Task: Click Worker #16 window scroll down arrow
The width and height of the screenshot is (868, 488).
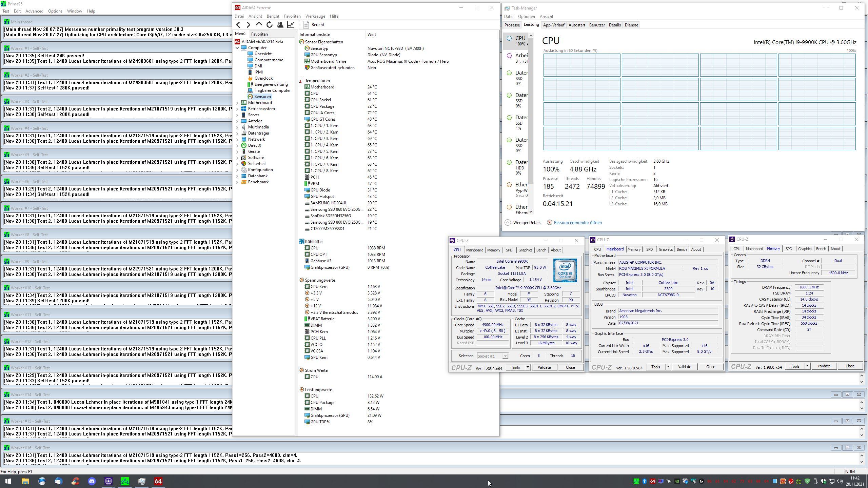Action: pos(862,462)
